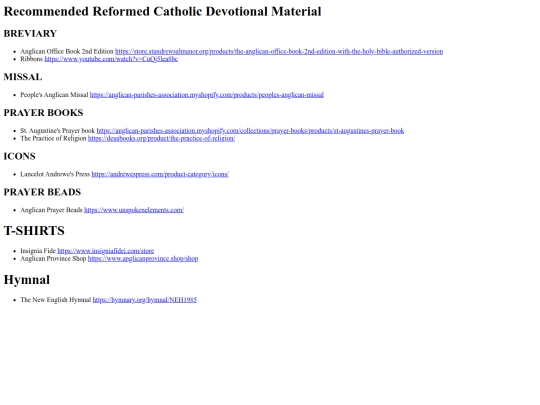Click the Hymnal heading

[27, 280]
